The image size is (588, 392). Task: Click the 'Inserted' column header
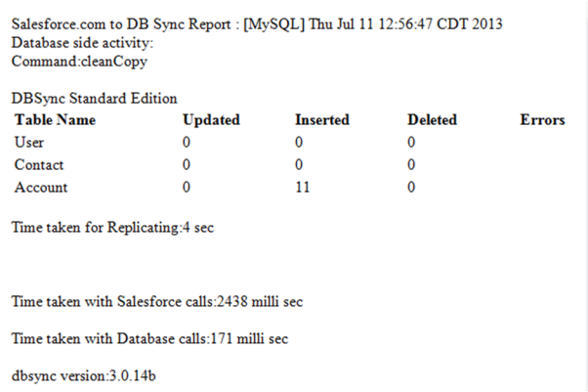click(x=322, y=120)
